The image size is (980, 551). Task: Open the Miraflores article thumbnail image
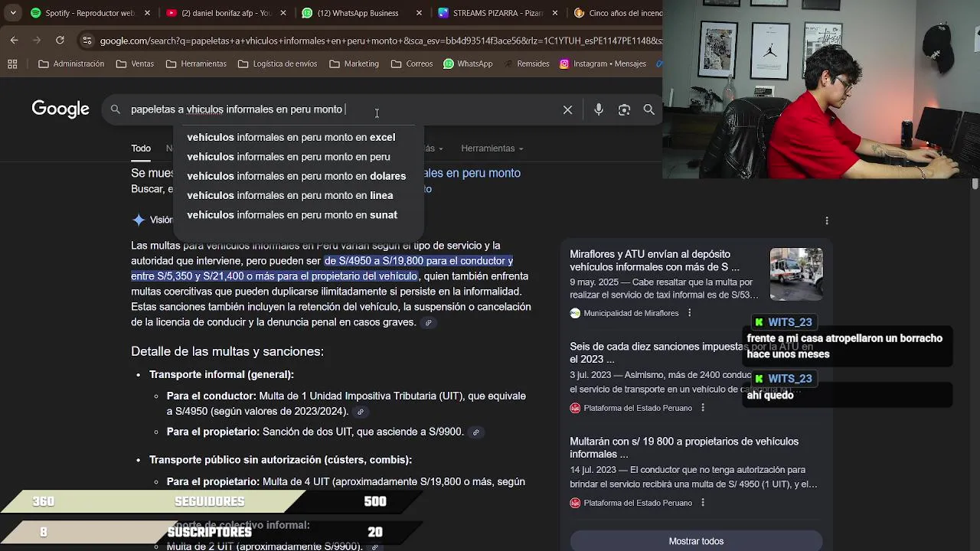point(796,274)
